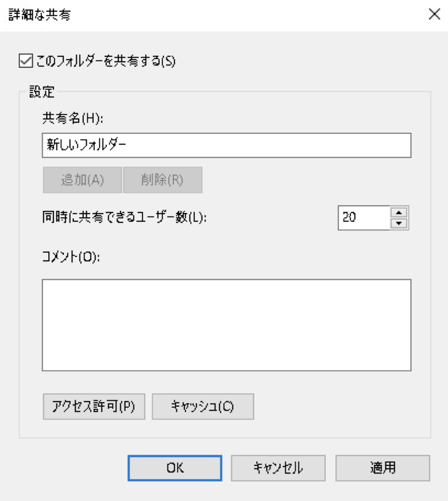Click the 詳細な共有 title bar text
Image resolution: width=448 pixels, height=501 pixels.
tap(39, 16)
